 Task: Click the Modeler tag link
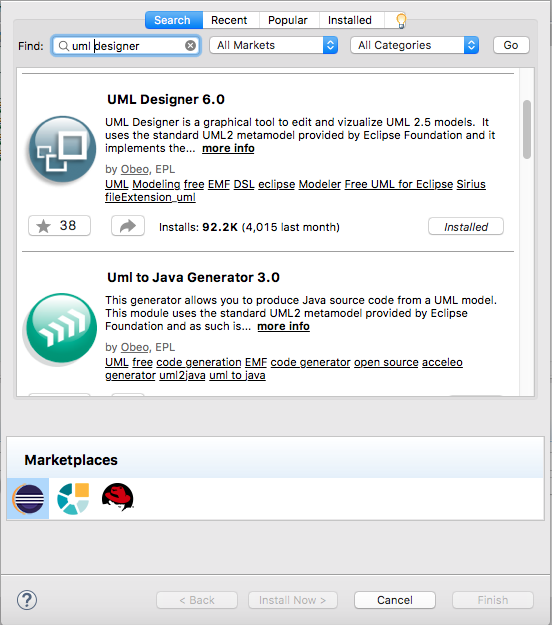[320, 184]
